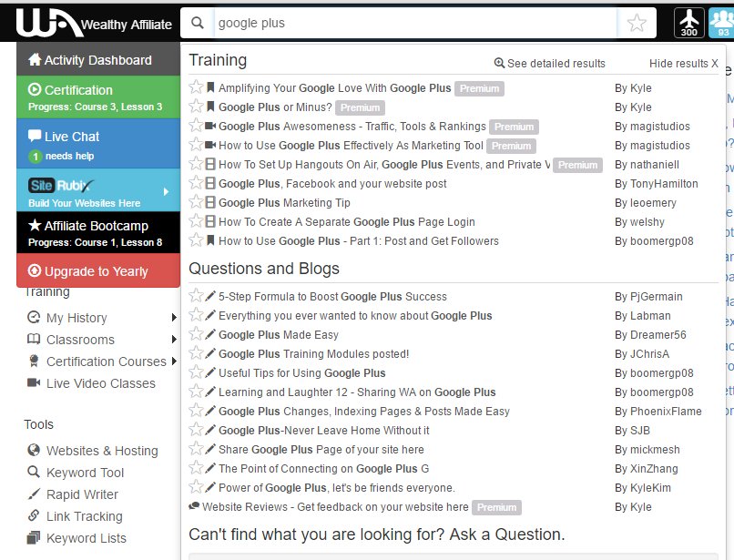Click author By KyleKim
Viewport: 734px width, 560px height.
[x=643, y=488]
